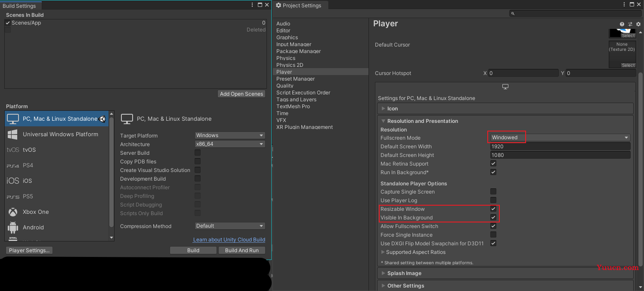The width and height of the screenshot is (644, 291).
Task: Click the Build button
Action: click(x=193, y=250)
